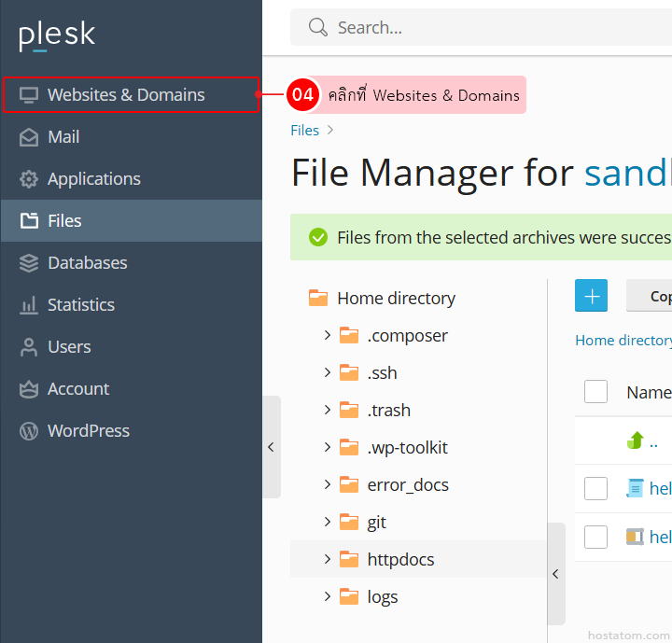Click the Search input field
The height and width of the screenshot is (643, 672).
pos(495,28)
